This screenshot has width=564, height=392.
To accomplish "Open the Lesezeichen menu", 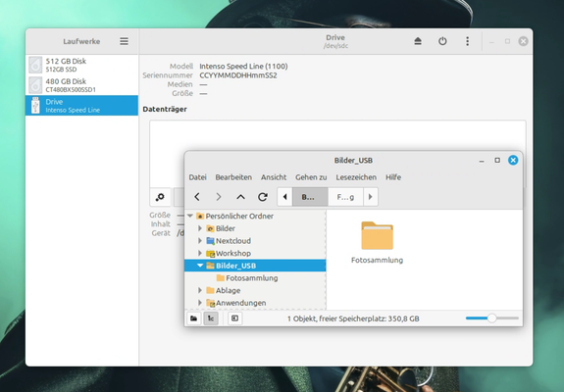I will (x=356, y=177).
